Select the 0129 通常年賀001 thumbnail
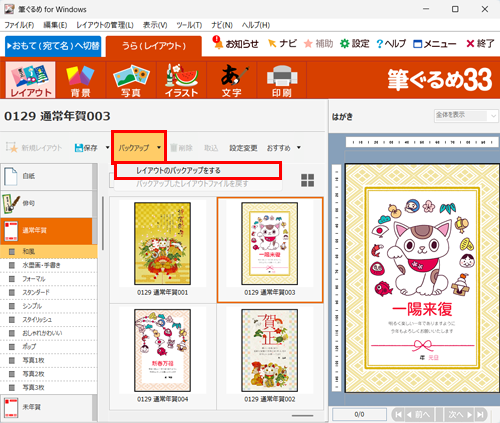Viewport: 500px width, 423px height. (163, 249)
